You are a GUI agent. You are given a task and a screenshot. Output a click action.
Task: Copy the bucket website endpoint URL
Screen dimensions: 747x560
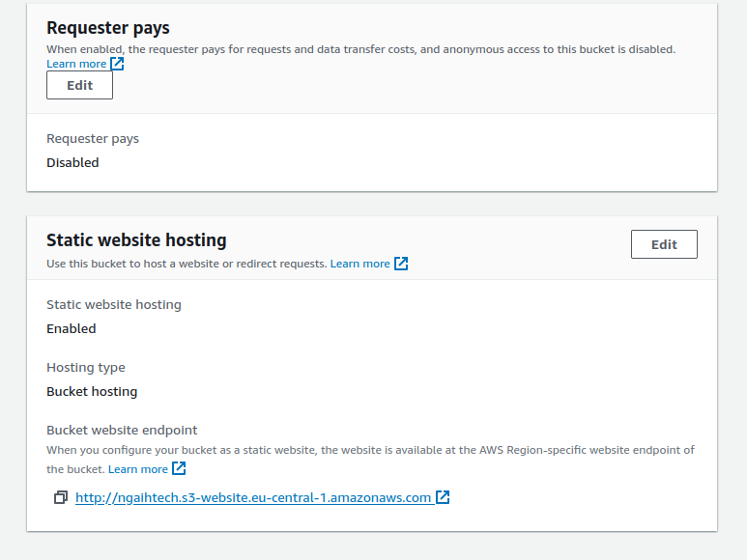click(x=61, y=497)
